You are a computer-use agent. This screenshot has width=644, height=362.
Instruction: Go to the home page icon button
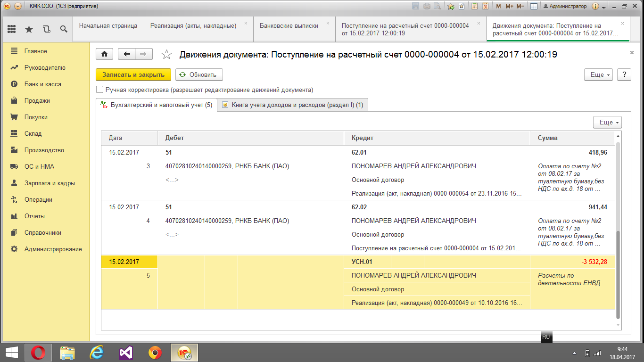click(x=104, y=54)
